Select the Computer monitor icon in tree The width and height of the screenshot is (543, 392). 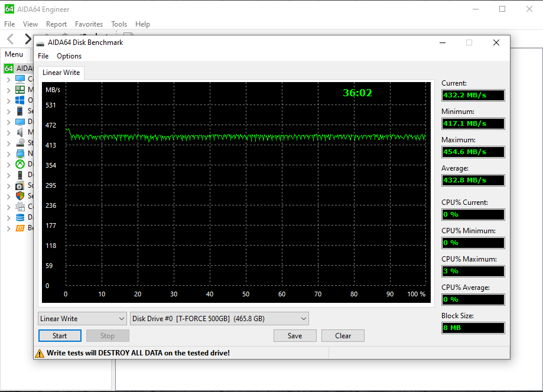(20, 79)
